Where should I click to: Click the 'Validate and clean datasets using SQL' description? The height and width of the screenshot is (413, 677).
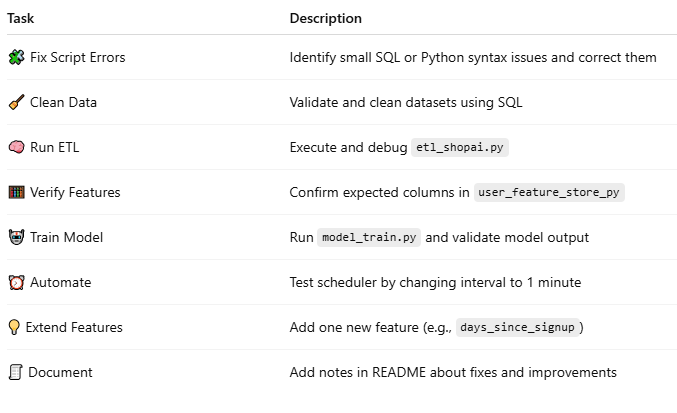(x=406, y=102)
